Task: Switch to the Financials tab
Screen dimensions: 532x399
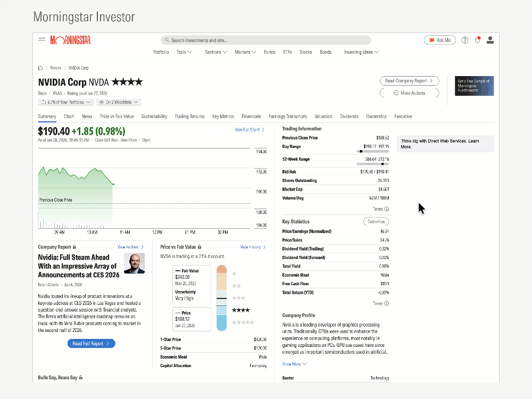Action: [x=251, y=117]
